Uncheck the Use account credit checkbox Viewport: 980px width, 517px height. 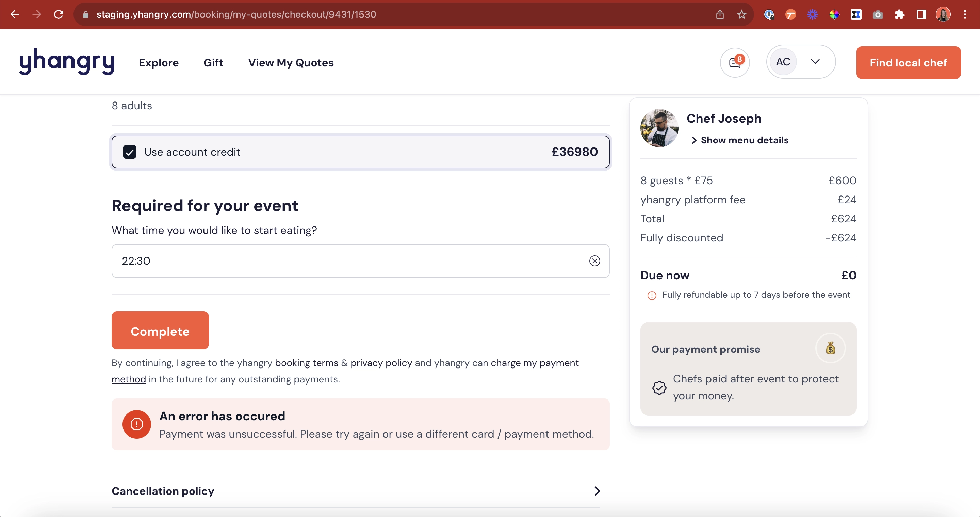130,152
